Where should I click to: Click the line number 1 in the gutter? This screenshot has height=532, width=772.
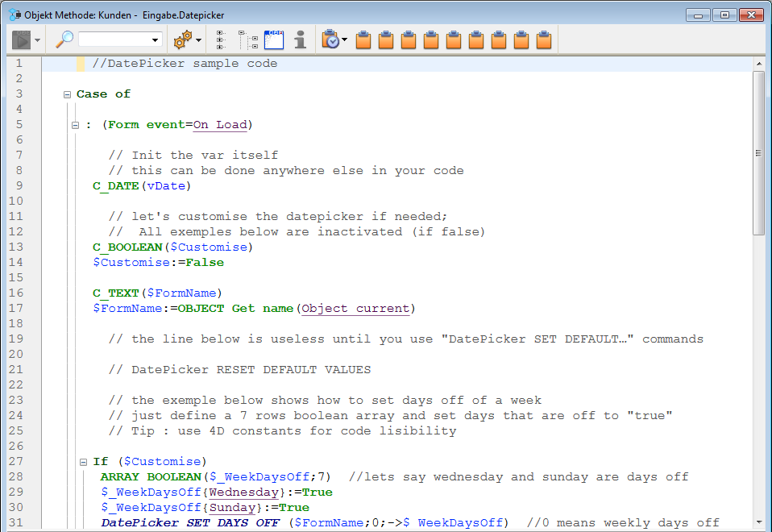19,64
